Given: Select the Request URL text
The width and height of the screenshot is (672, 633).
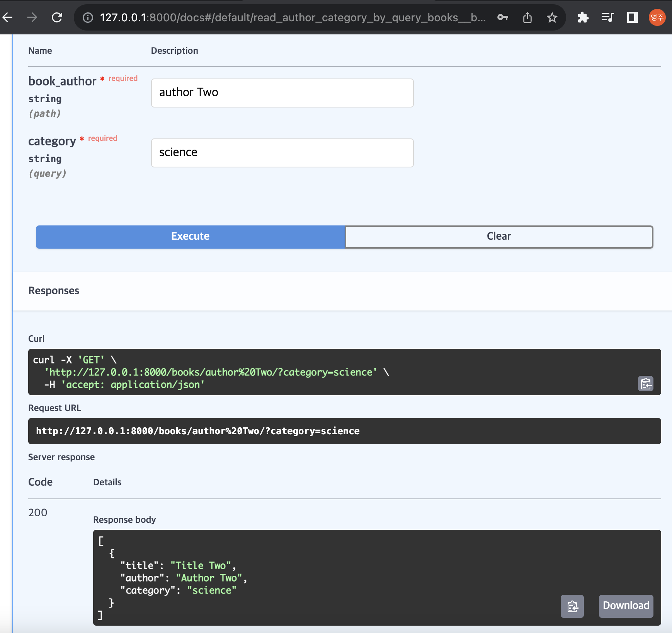Looking at the screenshot, I should pyautogui.click(x=198, y=431).
